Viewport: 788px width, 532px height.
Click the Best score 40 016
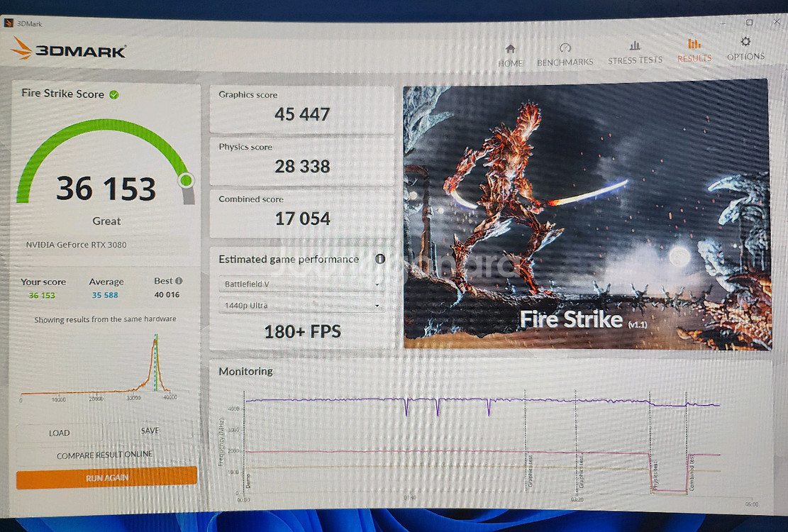click(x=167, y=294)
